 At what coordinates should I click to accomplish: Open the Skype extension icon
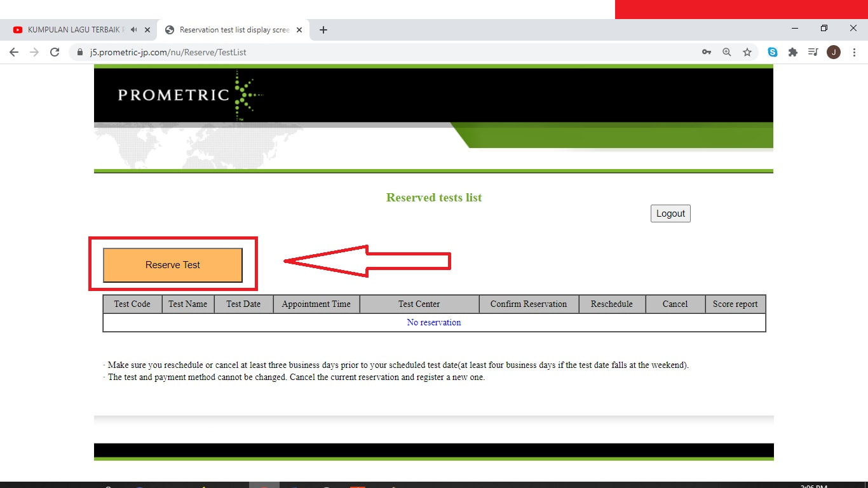click(773, 52)
